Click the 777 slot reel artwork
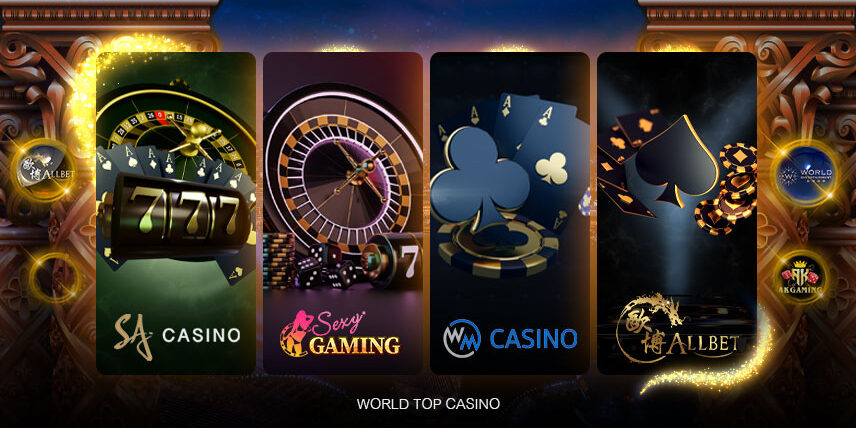This screenshot has height=428, width=856. tap(177, 213)
